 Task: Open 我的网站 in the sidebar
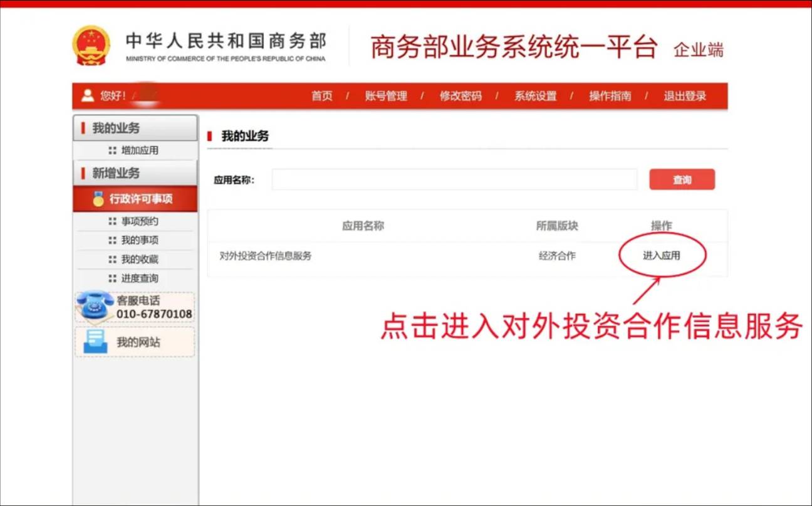[135, 342]
